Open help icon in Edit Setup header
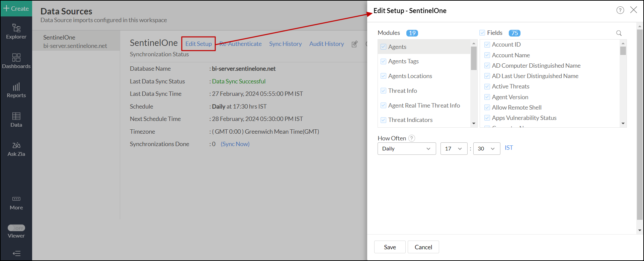The width and height of the screenshot is (644, 261). pyautogui.click(x=620, y=10)
